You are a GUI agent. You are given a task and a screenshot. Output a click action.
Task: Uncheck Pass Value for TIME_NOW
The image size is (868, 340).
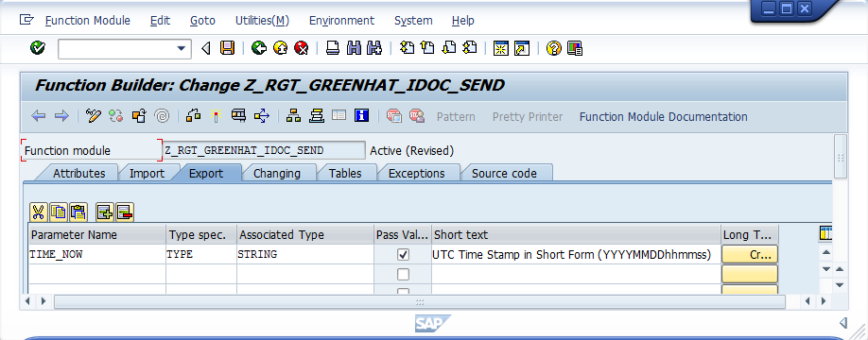tap(404, 254)
